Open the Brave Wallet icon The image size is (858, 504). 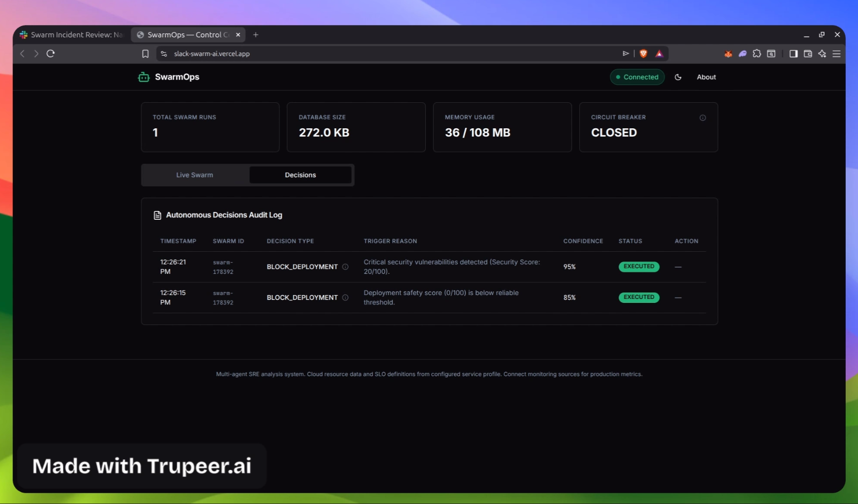coord(807,54)
